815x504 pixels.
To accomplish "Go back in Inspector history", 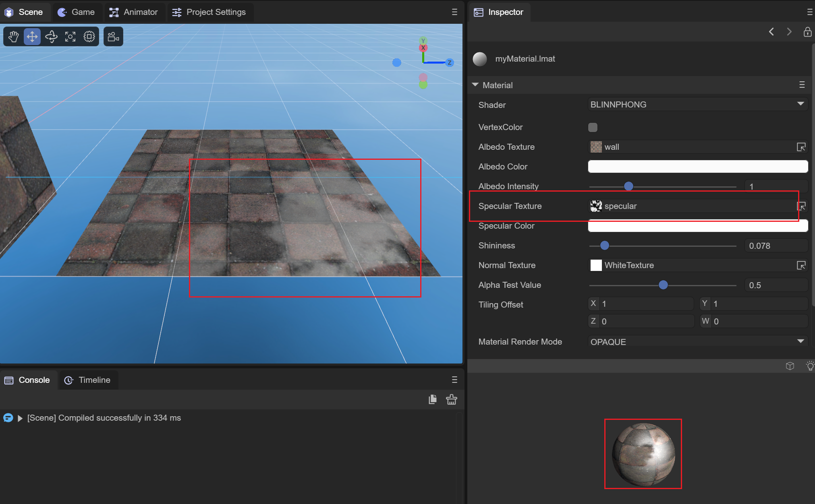I will 771,32.
